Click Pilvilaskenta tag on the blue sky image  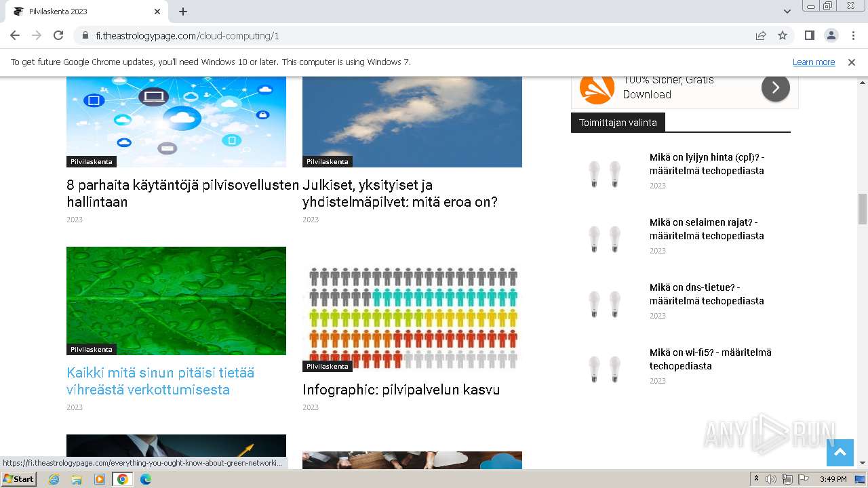(328, 162)
